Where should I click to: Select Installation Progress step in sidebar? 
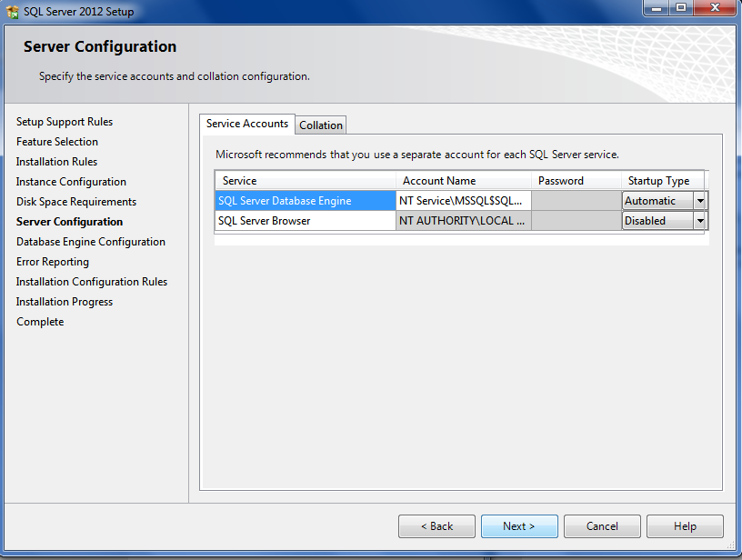point(65,302)
